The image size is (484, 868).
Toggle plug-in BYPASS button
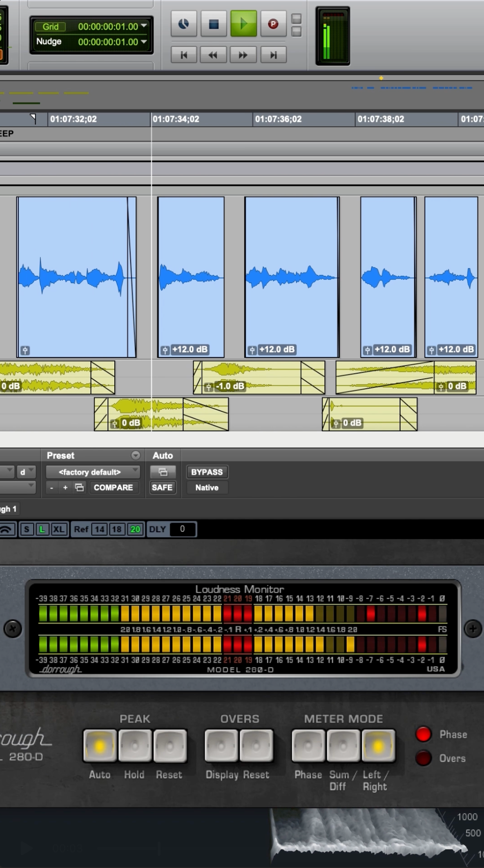tap(207, 472)
